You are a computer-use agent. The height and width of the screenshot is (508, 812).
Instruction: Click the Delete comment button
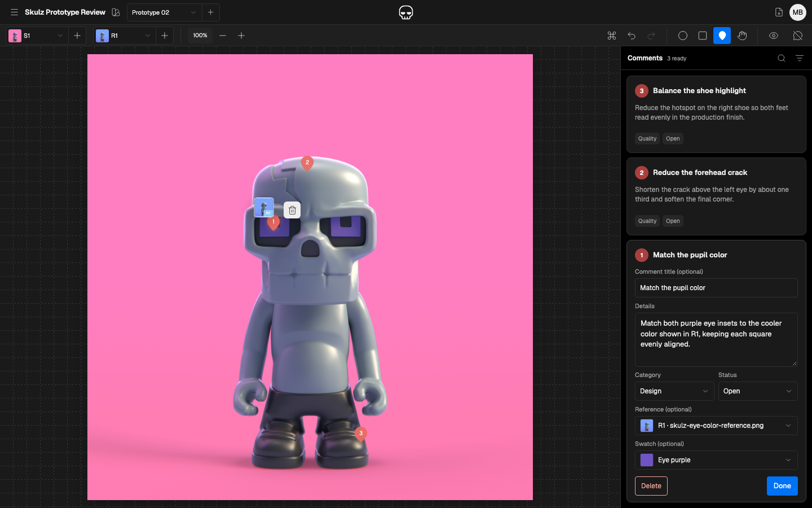[x=651, y=486]
